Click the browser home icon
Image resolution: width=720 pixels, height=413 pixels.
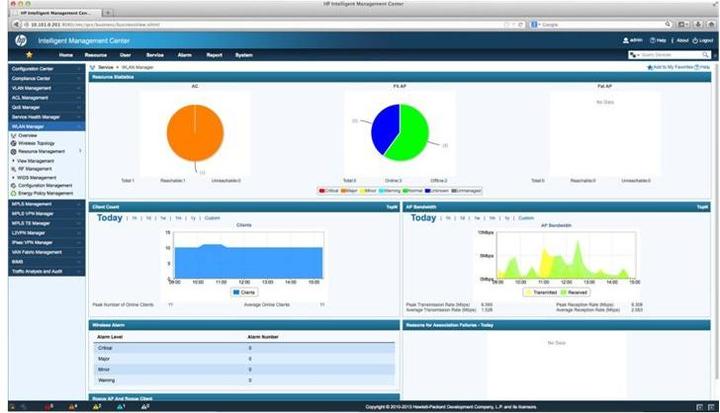coord(711,24)
